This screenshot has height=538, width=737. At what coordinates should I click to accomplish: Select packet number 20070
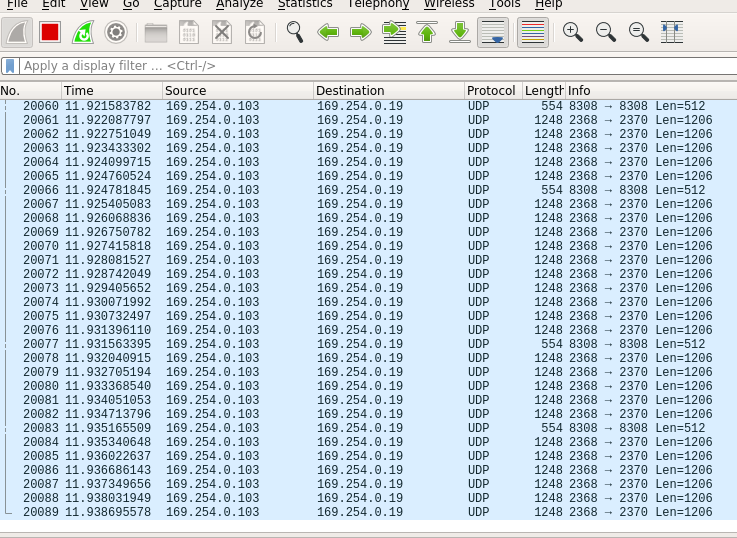368,246
